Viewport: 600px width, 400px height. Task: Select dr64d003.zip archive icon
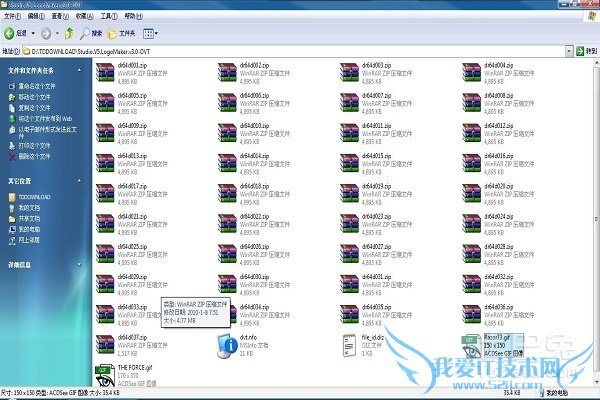tap(349, 73)
